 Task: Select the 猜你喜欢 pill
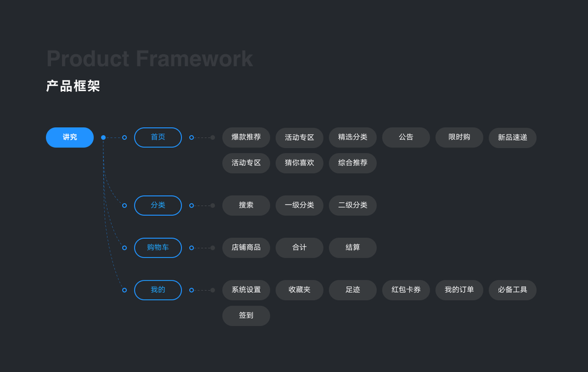[x=299, y=163]
